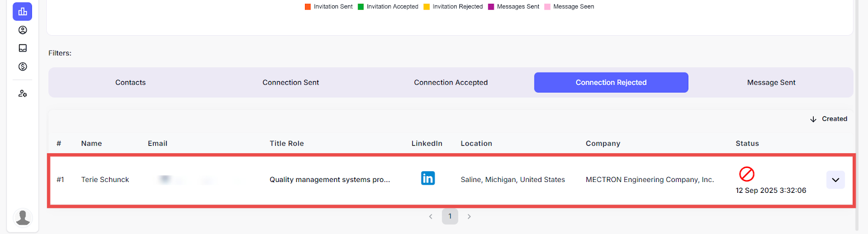Click the red rejected status icon
The image size is (868, 234).
(746, 174)
